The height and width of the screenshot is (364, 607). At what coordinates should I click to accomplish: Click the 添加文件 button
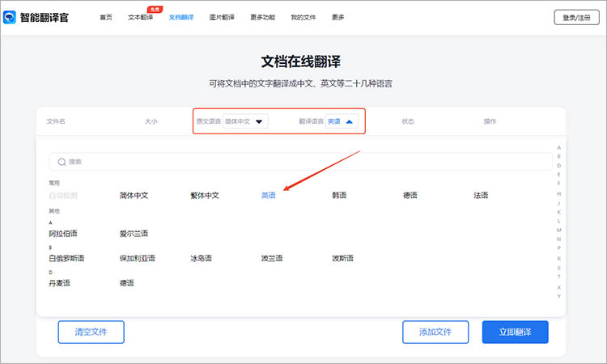435,332
